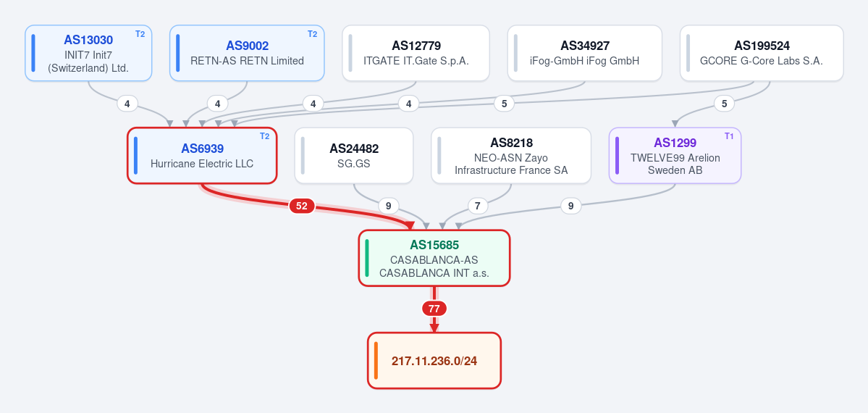Click the 217.11.236.0/24 prefix node
This screenshot has height=413, width=868.
tap(434, 361)
